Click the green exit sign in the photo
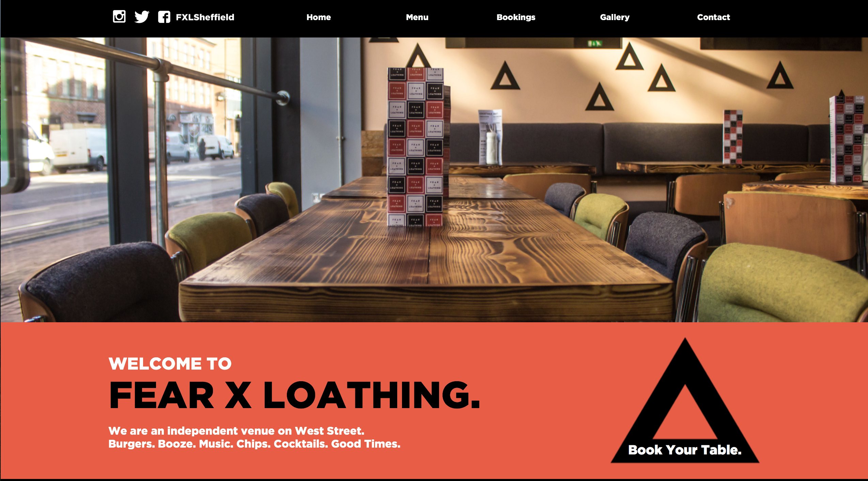The image size is (868, 481). point(595,43)
